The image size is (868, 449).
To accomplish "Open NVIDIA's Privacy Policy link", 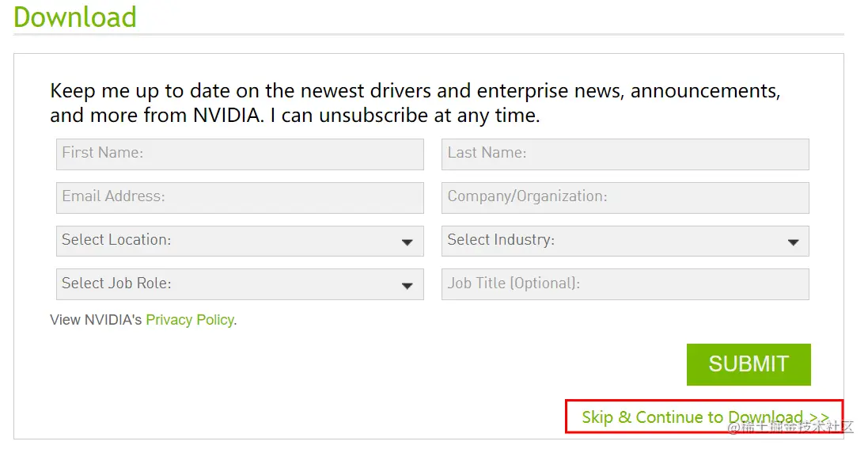I will (x=190, y=321).
